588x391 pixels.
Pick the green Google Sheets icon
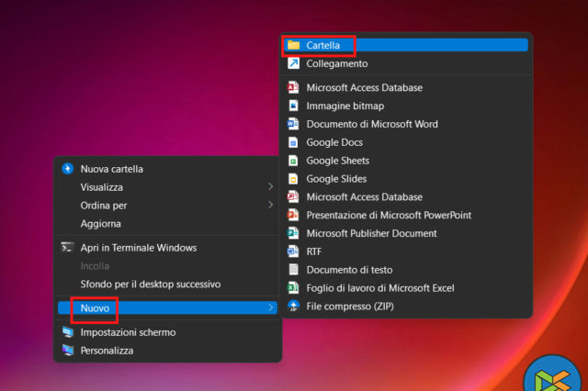[x=293, y=161]
